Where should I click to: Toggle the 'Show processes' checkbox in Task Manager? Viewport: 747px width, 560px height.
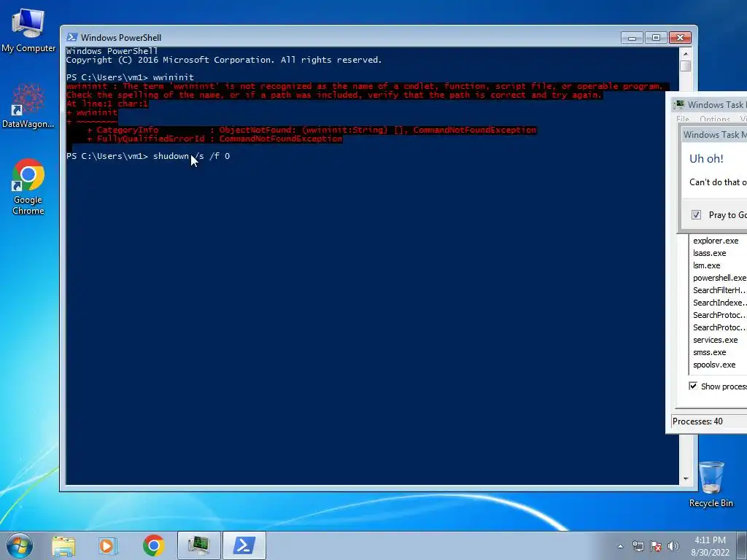pyautogui.click(x=693, y=386)
